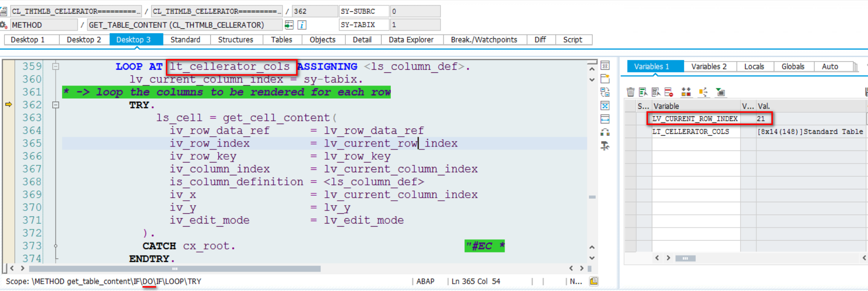Image resolution: width=868 pixels, height=291 pixels.
Task: Click the LT_CELLERATOR_COLS variable cell
Action: tap(696, 132)
